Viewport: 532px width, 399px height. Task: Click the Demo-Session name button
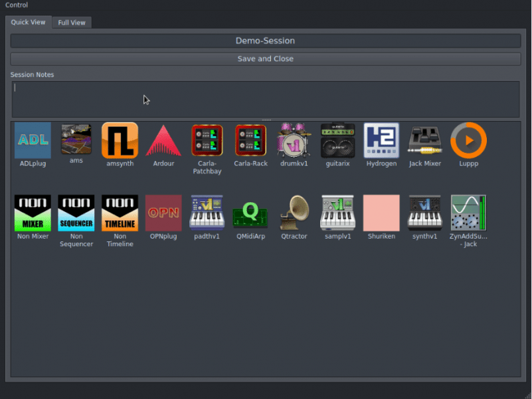point(266,41)
